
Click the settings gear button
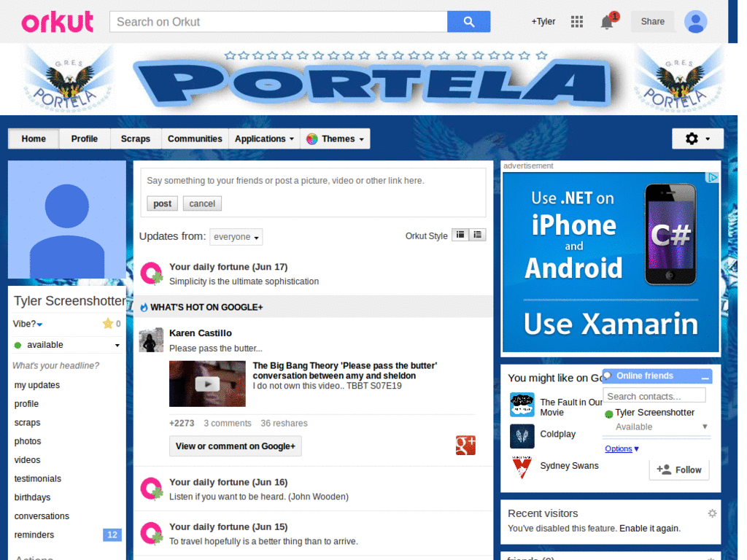pyautogui.click(x=697, y=139)
